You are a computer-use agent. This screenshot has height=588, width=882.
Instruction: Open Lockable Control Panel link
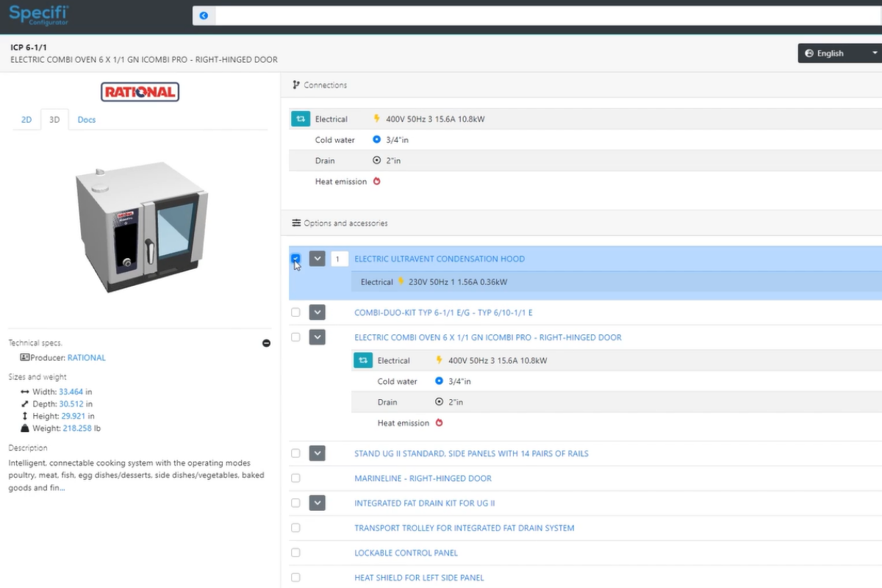[406, 553]
